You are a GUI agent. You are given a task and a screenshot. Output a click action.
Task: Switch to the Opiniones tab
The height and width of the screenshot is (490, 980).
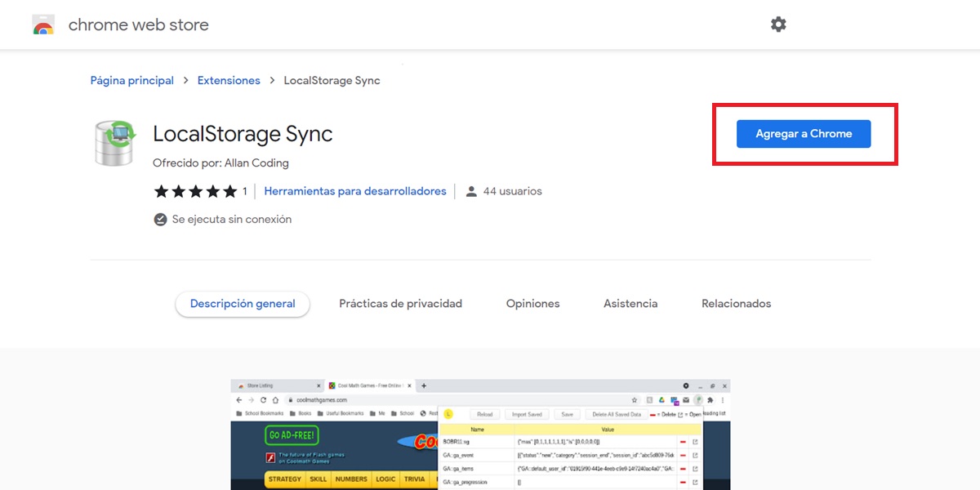[532, 303]
